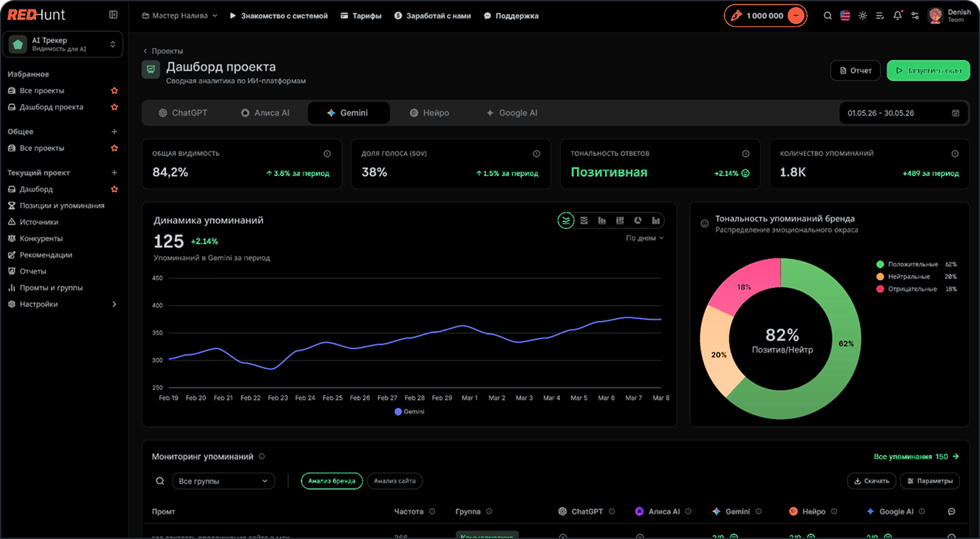The width and height of the screenshot is (980, 539).
Task: Expand the Мастер Налива dropdown
Action: (x=179, y=16)
